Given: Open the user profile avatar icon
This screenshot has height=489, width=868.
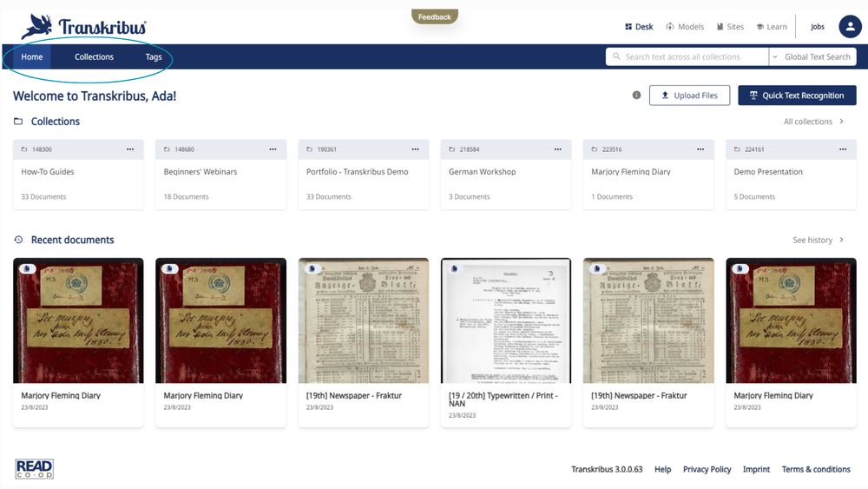Looking at the screenshot, I should [850, 27].
